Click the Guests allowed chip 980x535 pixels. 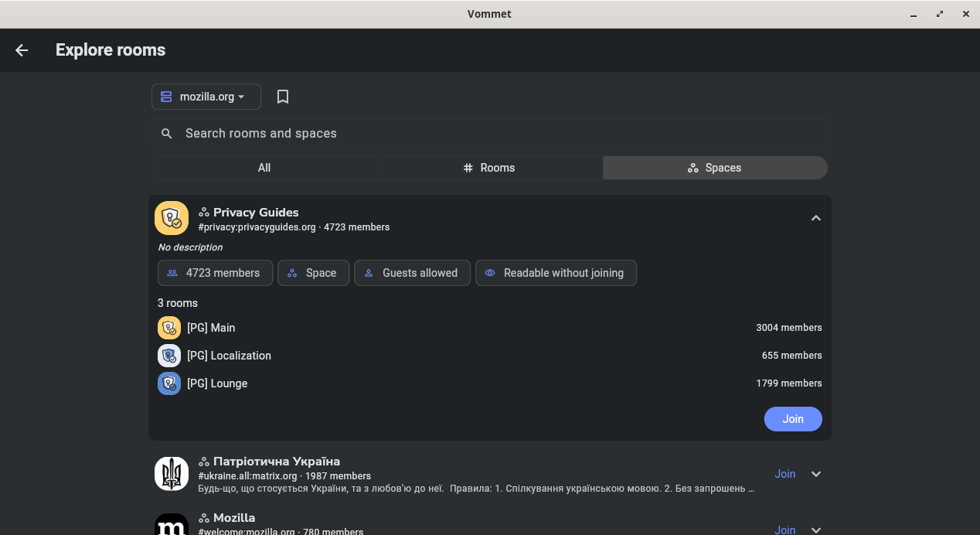412,273
